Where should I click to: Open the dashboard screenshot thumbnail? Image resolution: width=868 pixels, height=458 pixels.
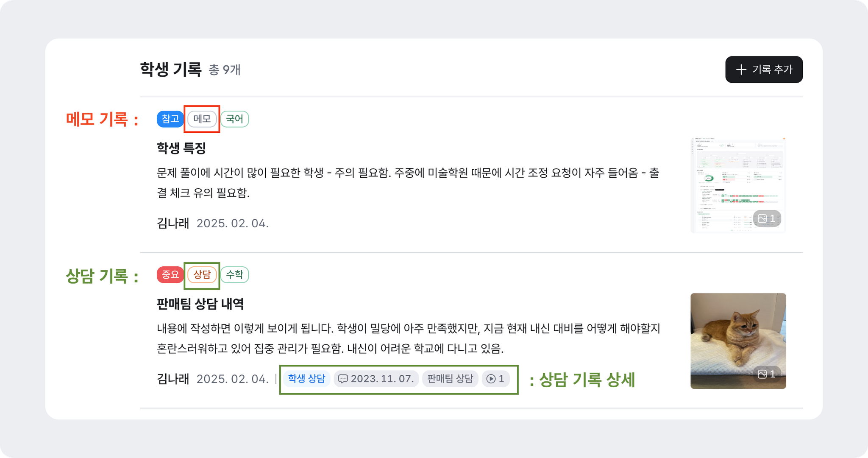point(738,185)
